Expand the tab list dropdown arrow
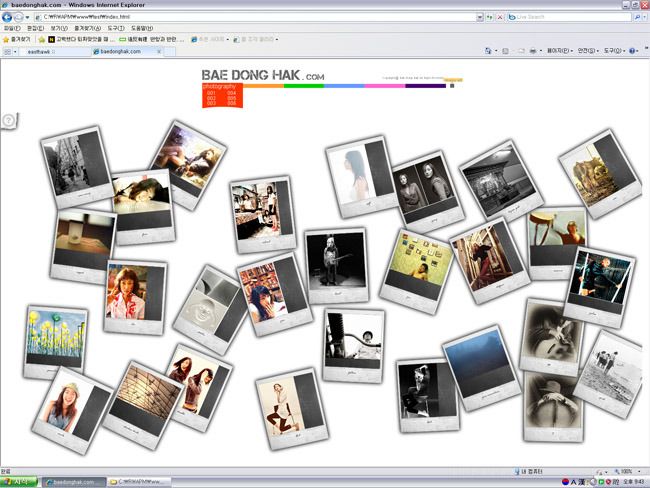The image size is (650, 488). coord(15,52)
